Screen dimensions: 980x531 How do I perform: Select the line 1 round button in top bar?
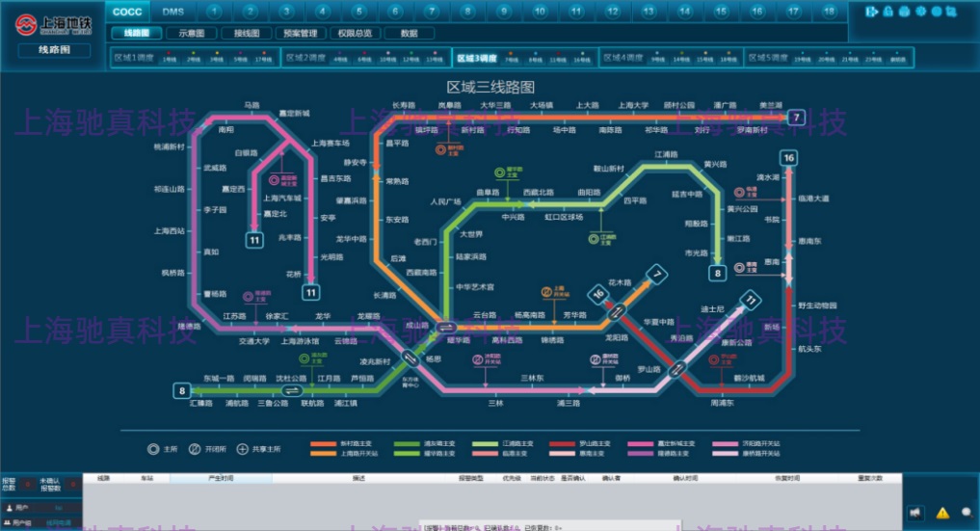(x=212, y=12)
